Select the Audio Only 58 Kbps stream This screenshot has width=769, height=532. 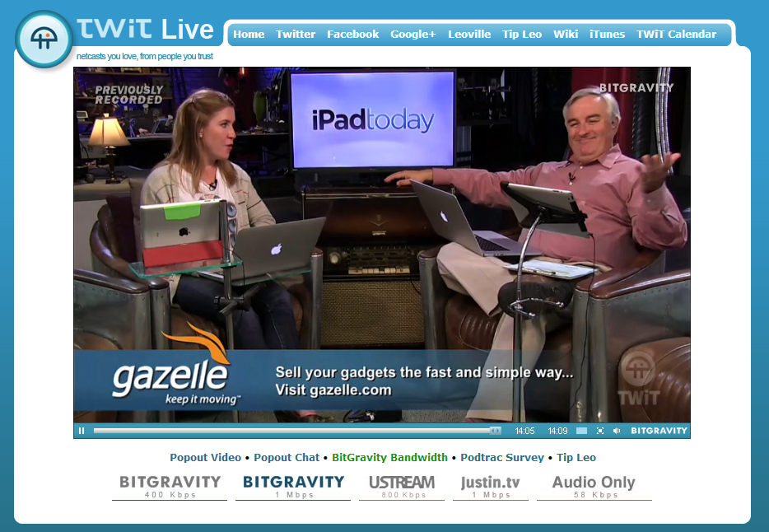tap(594, 486)
